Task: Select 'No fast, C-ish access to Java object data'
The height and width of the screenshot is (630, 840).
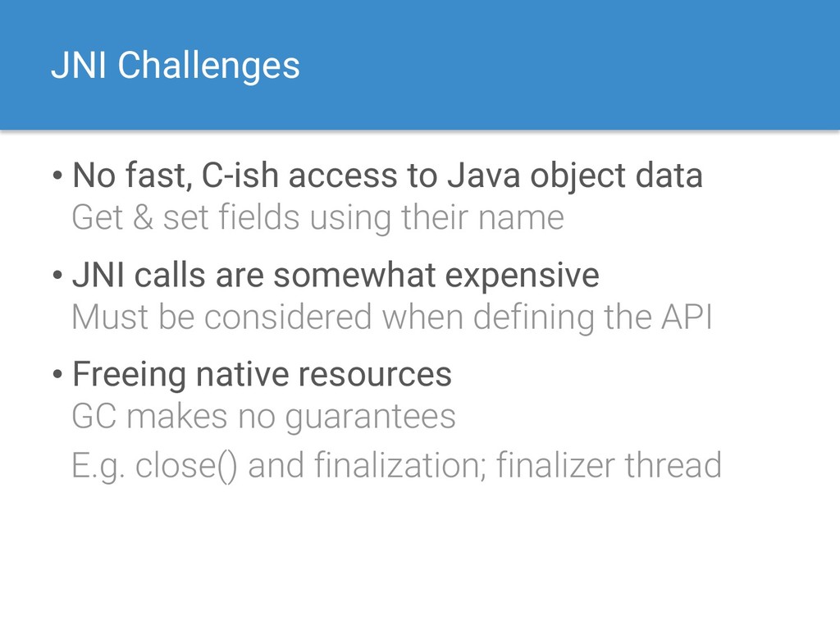Action: coord(387,176)
